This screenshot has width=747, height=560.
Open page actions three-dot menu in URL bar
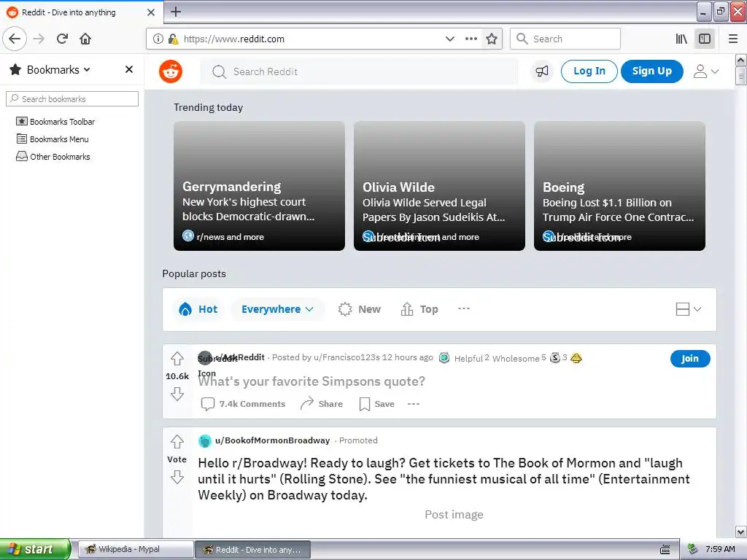point(471,39)
